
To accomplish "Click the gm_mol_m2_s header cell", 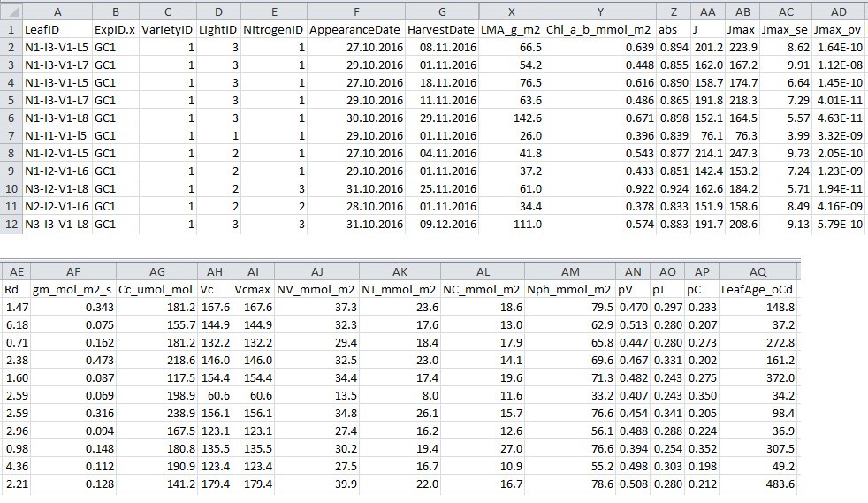I will click(x=72, y=289).
